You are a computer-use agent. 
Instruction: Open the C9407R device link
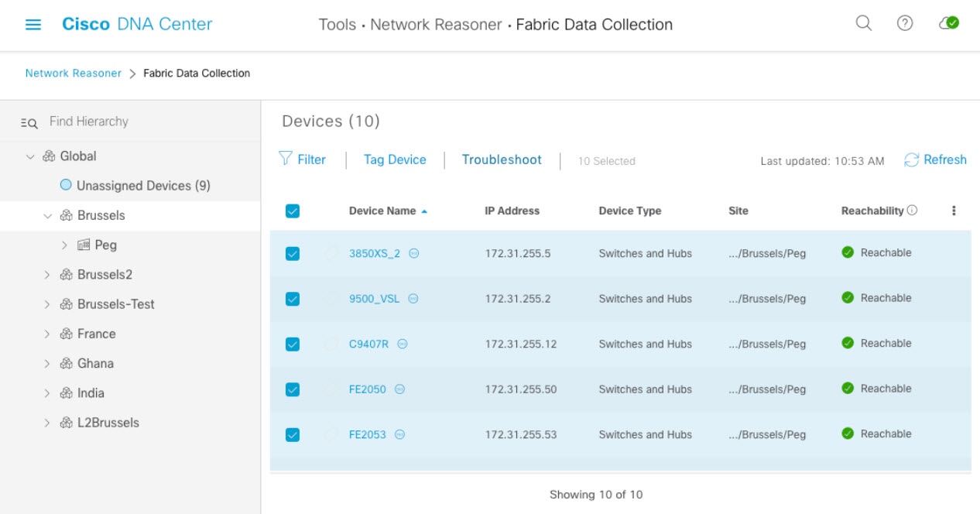point(369,344)
